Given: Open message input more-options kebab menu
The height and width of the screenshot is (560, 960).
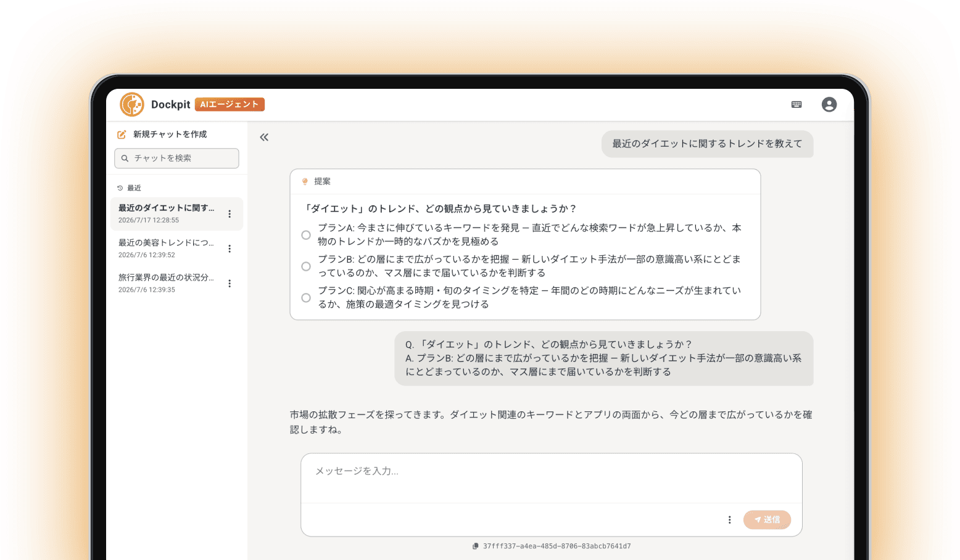Looking at the screenshot, I should pyautogui.click(x=730, y=520).
